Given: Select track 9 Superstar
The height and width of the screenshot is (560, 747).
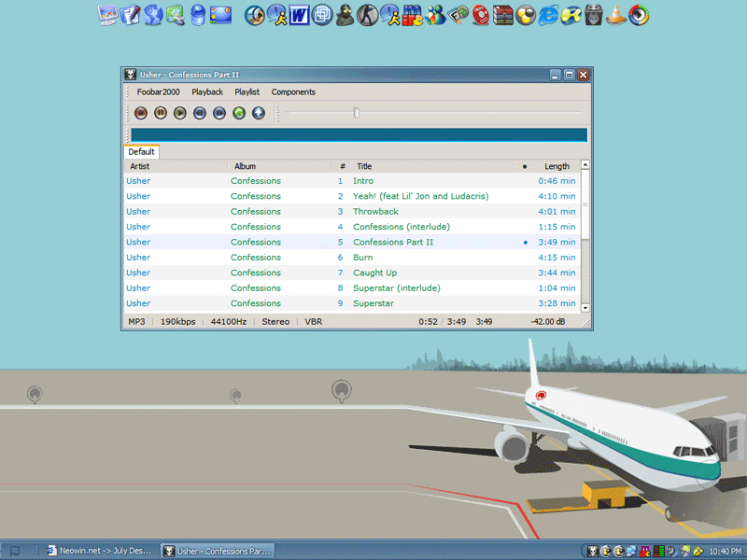Looking at the screenshot, I should (353, 303).
